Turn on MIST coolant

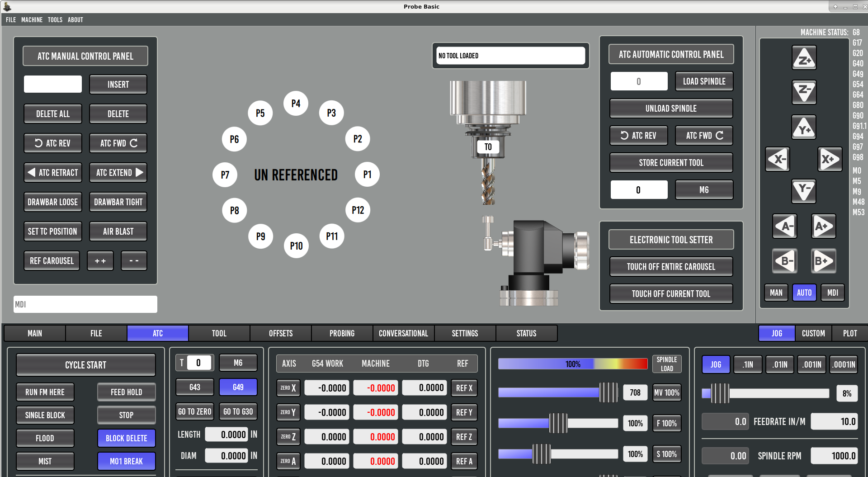point(45,461)
